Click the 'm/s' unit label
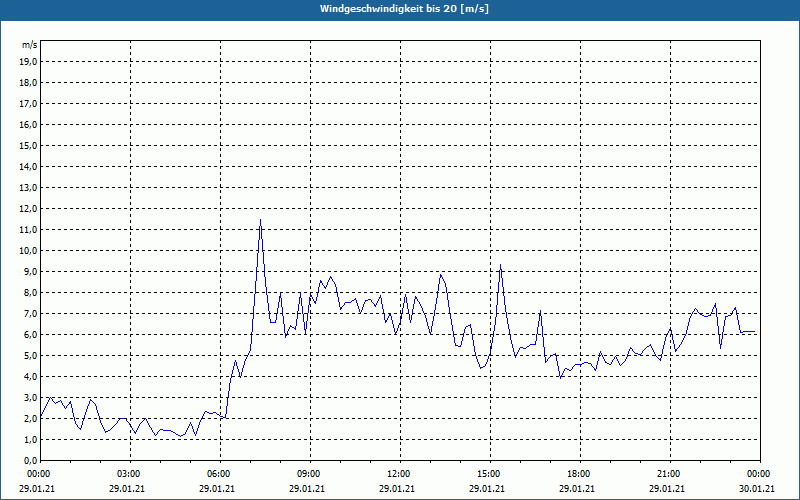This screenshot has height=500, width=800. tap(30, 45)
